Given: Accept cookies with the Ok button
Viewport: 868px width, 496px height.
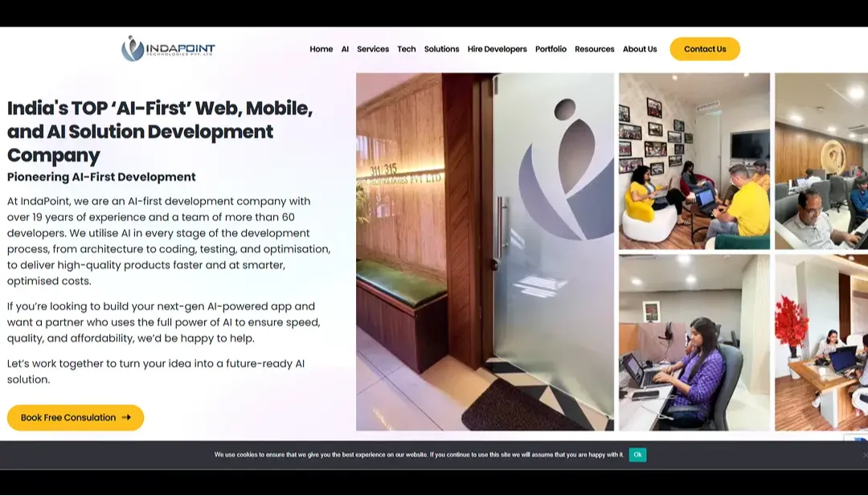Looking at the screenshot, I should (637, 455).
